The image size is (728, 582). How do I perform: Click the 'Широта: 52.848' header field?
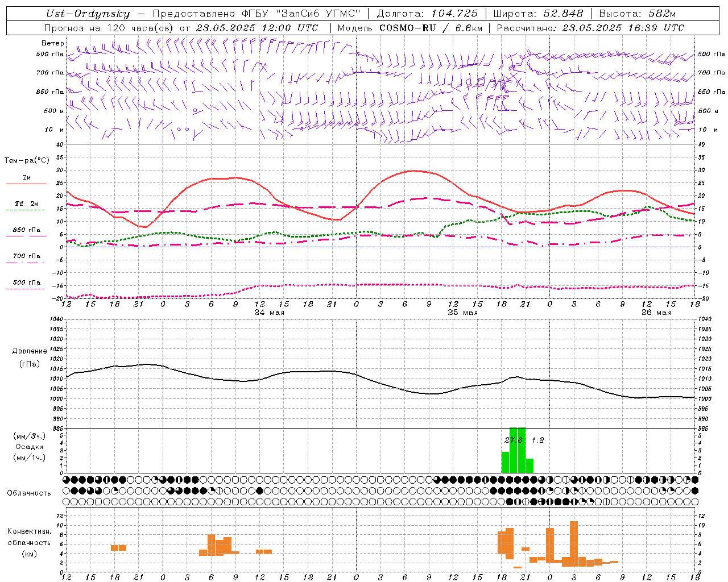(538, 14)
